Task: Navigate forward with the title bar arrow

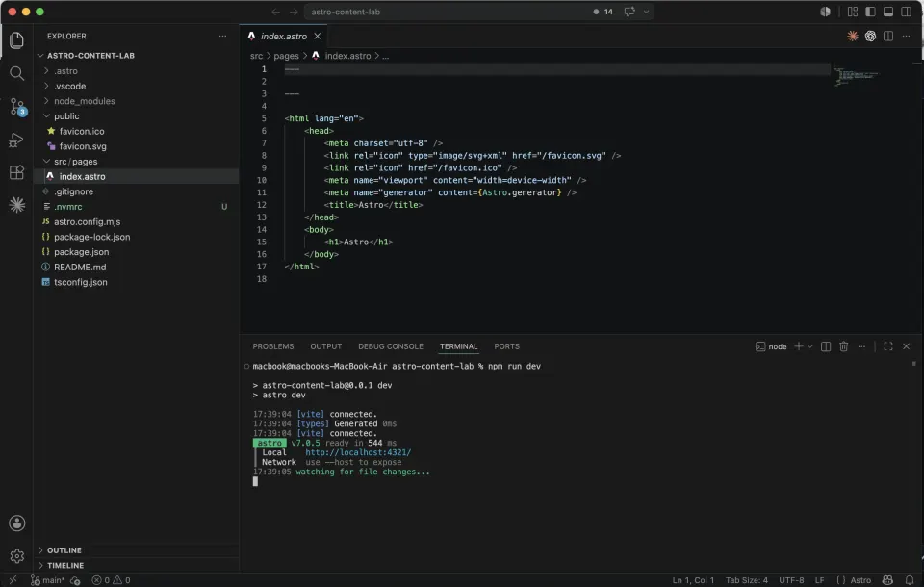Action: coord(294,12)
